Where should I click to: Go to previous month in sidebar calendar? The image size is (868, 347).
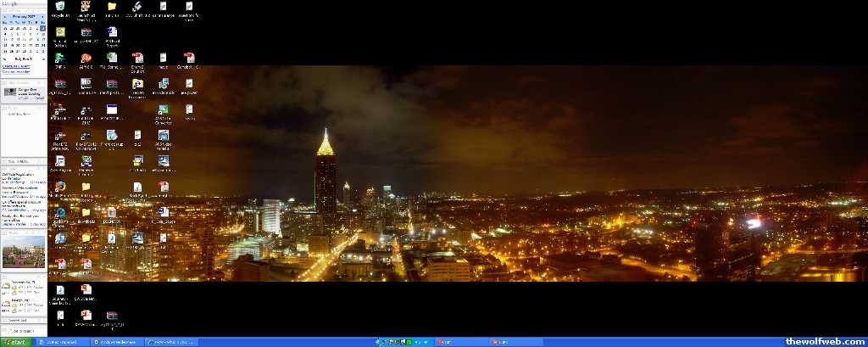click(6, 15)
